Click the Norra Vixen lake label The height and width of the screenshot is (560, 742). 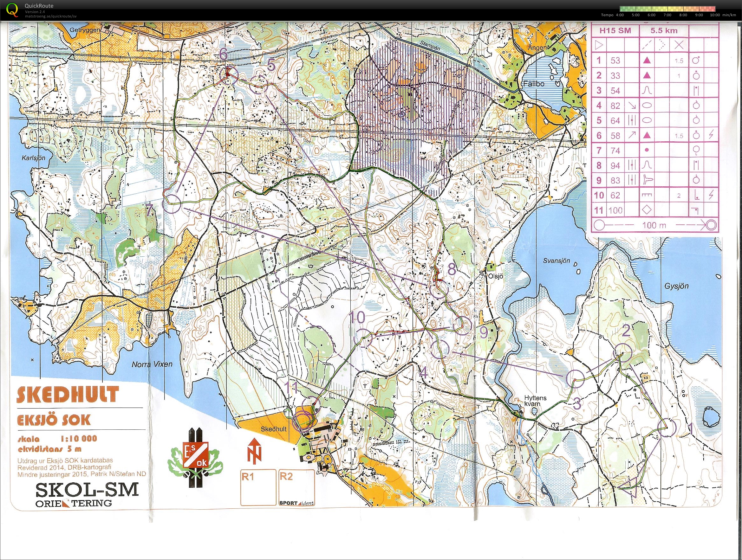[152, 364]
